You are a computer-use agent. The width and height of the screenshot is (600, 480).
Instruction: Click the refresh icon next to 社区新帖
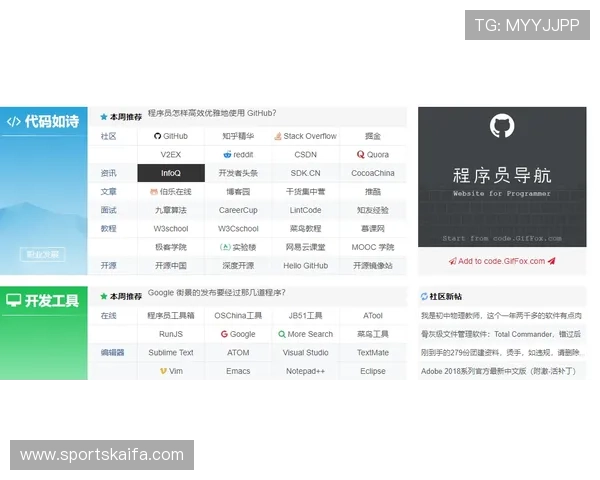[424, 296]
